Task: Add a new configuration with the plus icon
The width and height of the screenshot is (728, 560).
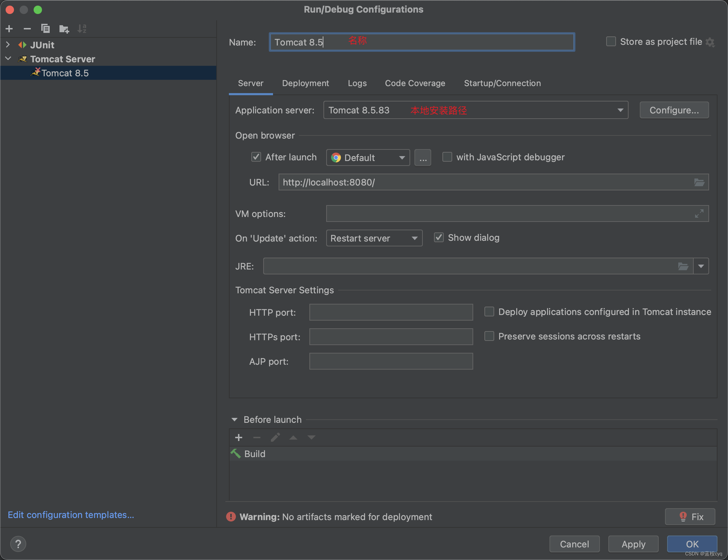Action: (x=9, y=29)
